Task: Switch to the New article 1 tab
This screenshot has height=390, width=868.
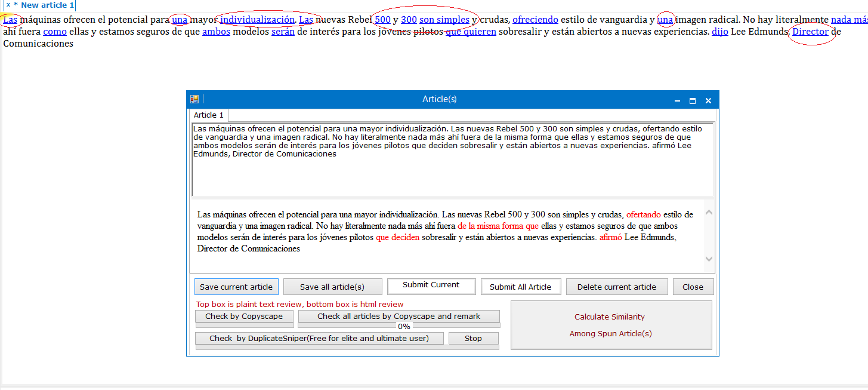Action: click(x=47, y=5)
